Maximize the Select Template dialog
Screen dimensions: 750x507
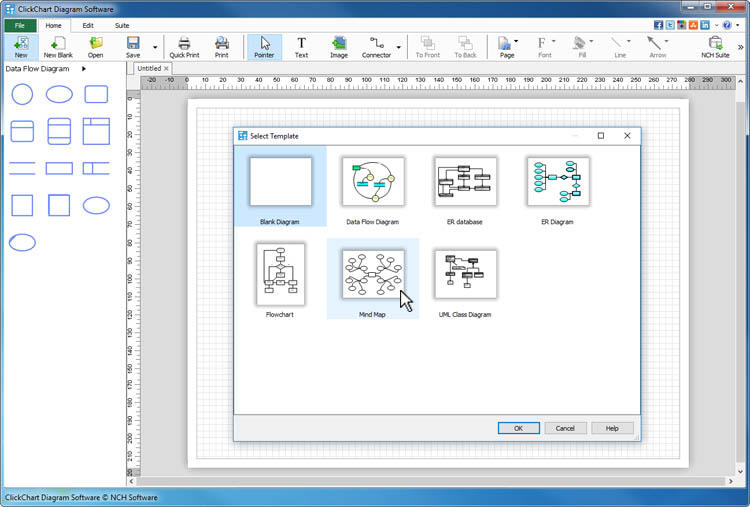(601, 136)
